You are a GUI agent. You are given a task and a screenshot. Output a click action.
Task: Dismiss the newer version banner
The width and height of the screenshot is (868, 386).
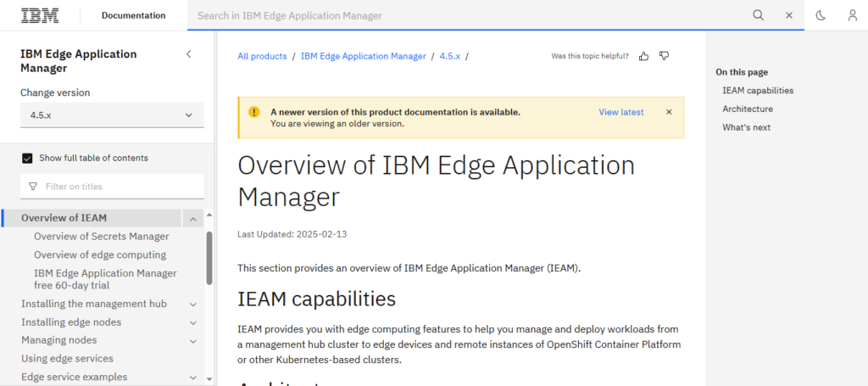[669, 112]
